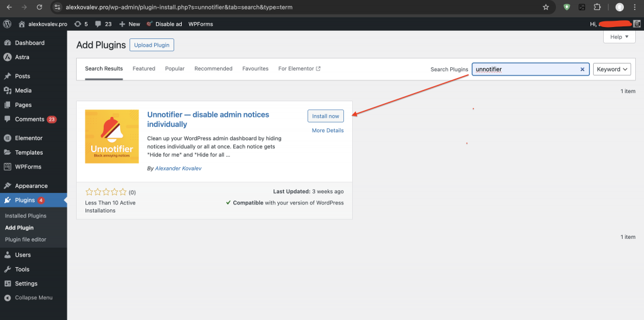Focus the Search Plugins input field
The height and width of the screenshot is (320, 644).
pos(525,69)
